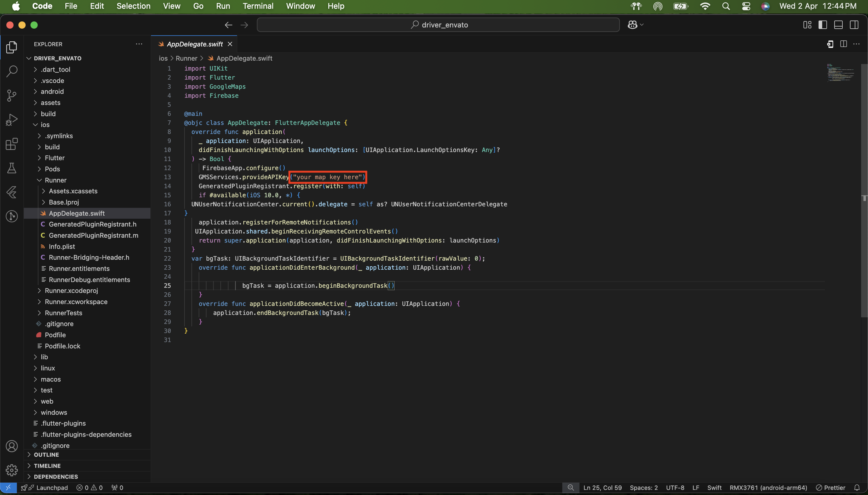Click the Manage gear icon
The width and height of the screenshot is (868, 495).
[12, 470]
